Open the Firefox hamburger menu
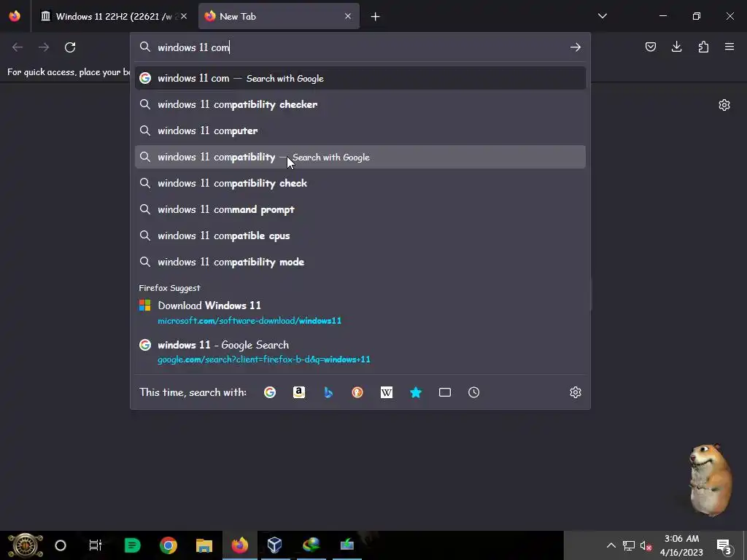Screen dimensions: 747x560 (x=729, y=47)
